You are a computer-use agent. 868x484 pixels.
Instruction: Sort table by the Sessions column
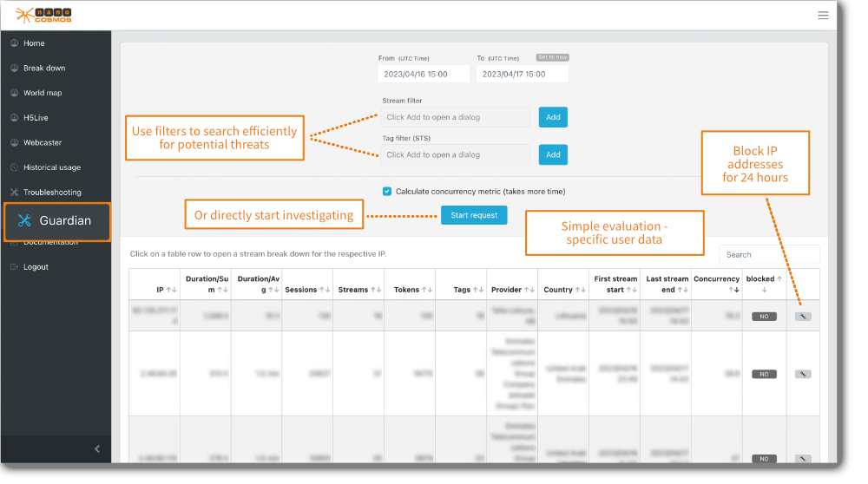[306, 290]
